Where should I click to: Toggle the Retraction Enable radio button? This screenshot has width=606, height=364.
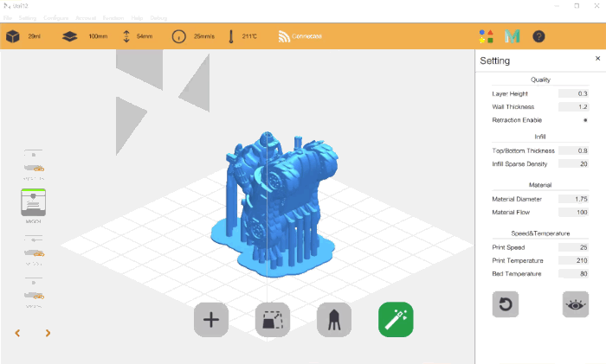pyautogui.click(x=585, y=120)
